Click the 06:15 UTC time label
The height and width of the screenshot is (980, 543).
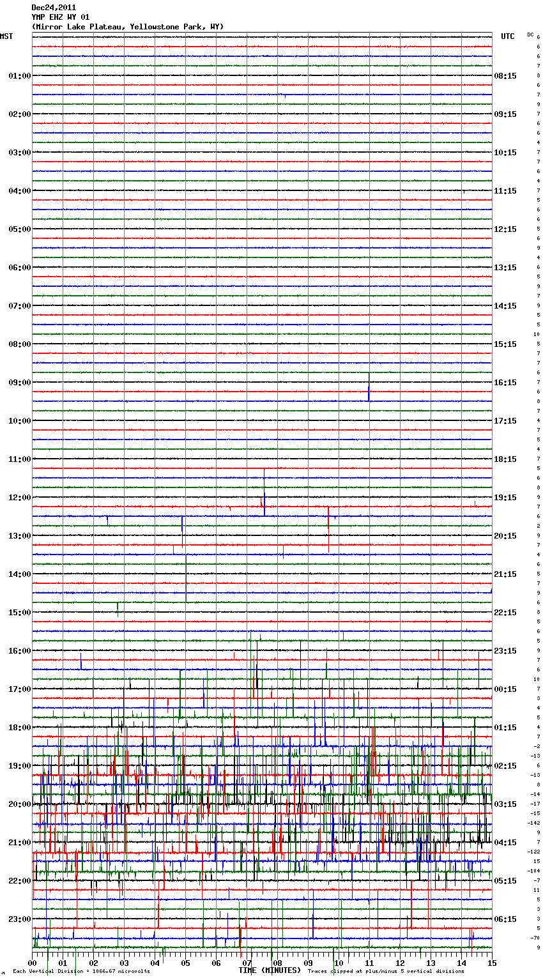click(x=505, y=919)
